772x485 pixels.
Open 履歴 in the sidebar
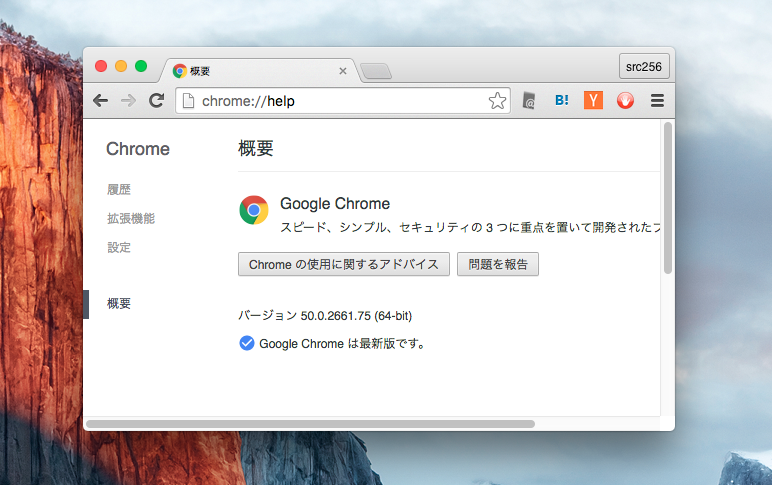tap(119, 190)
